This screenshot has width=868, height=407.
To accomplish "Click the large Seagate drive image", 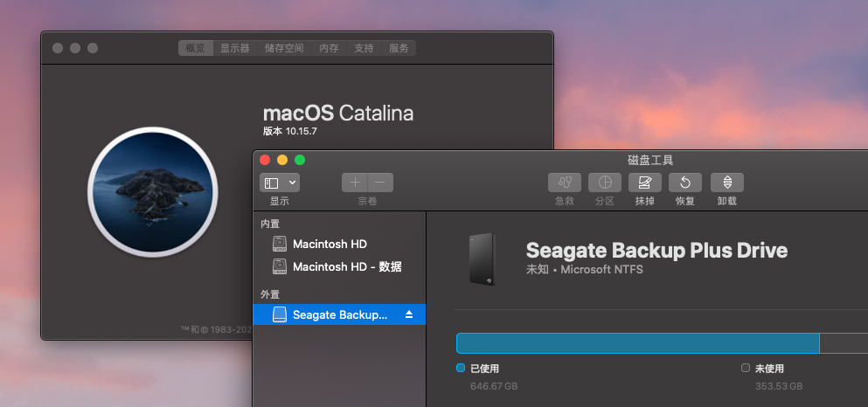I will (x=482, y=259).
